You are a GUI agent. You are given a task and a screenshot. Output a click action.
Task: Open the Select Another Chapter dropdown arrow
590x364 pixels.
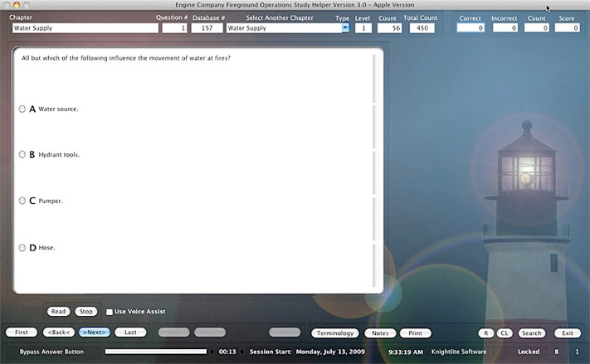click(x=345, y=28)
